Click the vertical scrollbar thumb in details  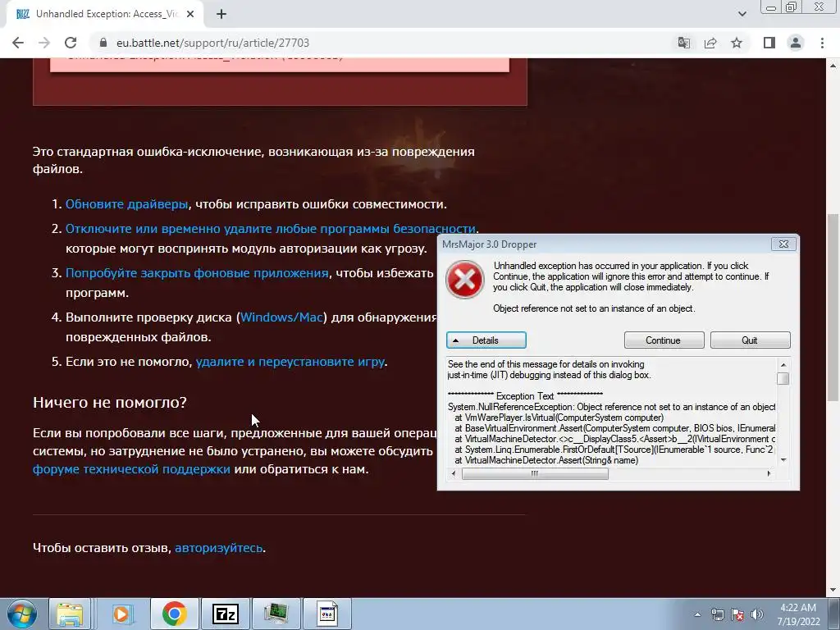783,378
